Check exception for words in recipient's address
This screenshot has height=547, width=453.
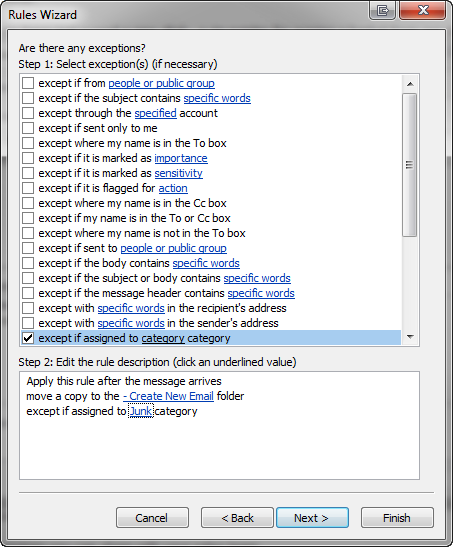coord(28,308)
